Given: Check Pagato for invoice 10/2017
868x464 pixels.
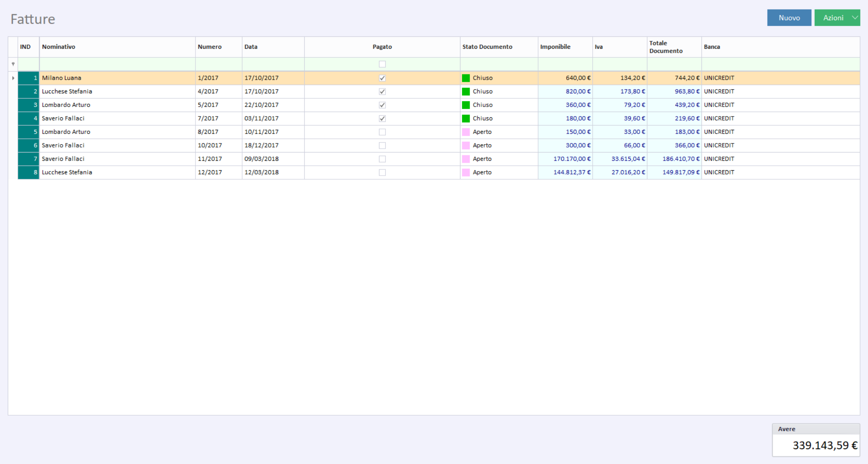Looking at the screenshot, I should (382, 145).
